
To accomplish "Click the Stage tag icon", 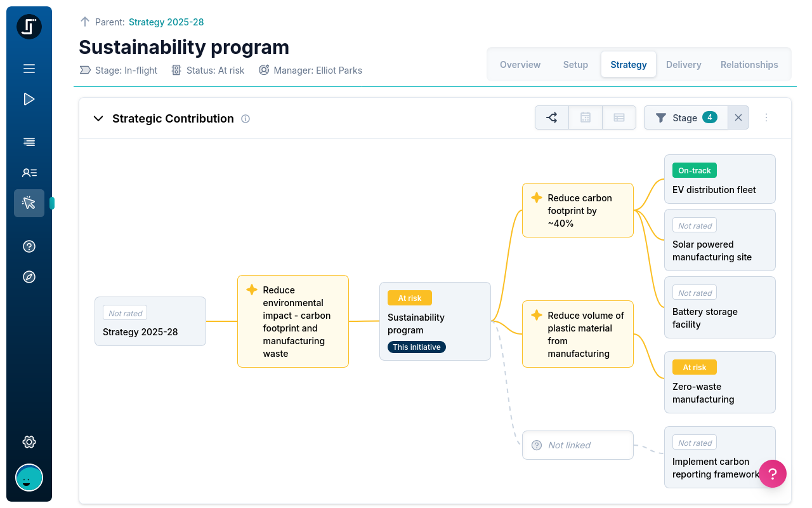I will [x=84, y=70].
